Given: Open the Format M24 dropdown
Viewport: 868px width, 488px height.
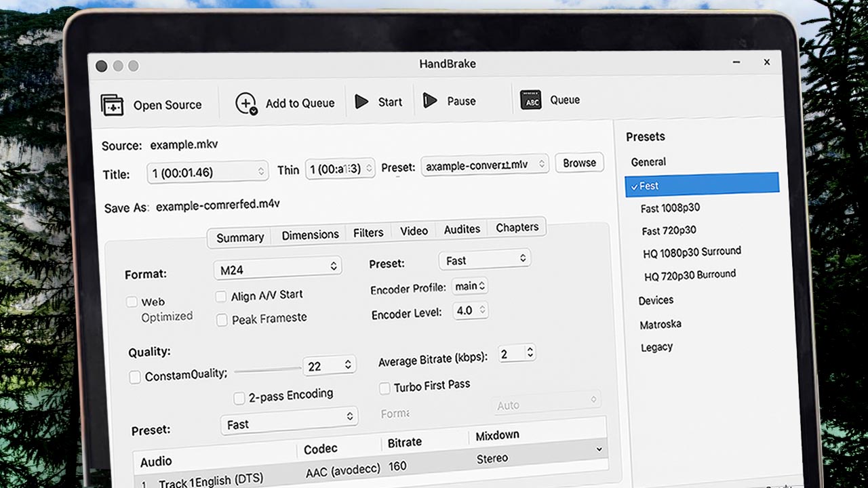Looking at the screenshot, I should (x=277, y=268).
